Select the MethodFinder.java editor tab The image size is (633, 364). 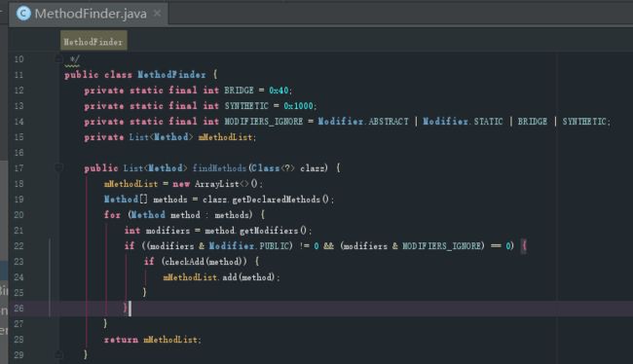pos(89,14)
